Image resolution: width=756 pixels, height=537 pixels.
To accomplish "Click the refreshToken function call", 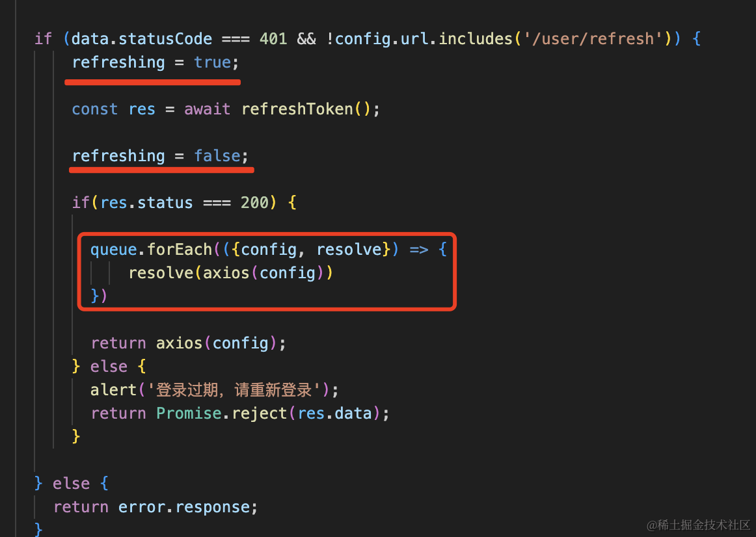I will click(x=296, y=109).
